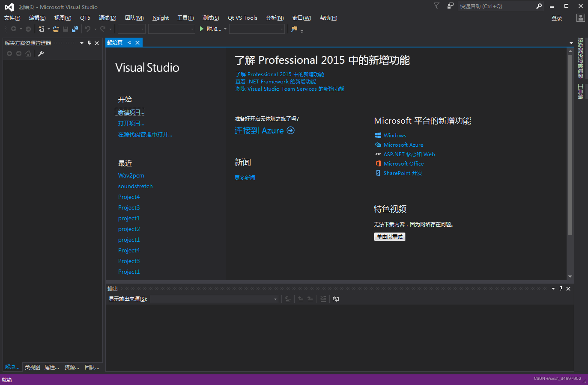Open the 调试(D) menu
The height and width of the screenshot is (385, 588).
point(107,18)
